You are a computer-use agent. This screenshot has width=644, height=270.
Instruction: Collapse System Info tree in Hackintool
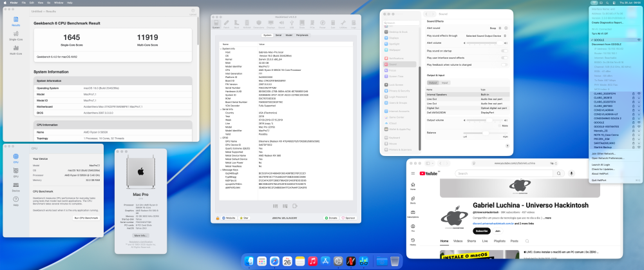(x=220, y=48)
